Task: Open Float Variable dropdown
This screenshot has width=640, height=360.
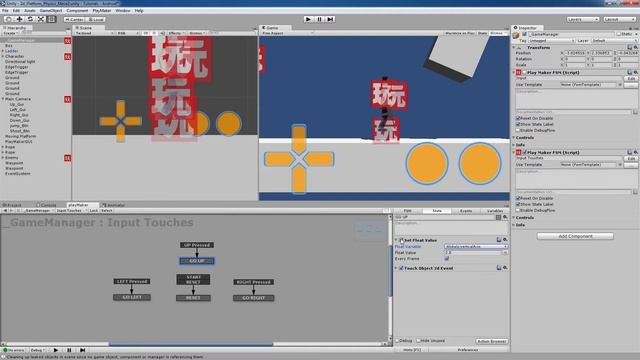Action: (x=476, y=247)
